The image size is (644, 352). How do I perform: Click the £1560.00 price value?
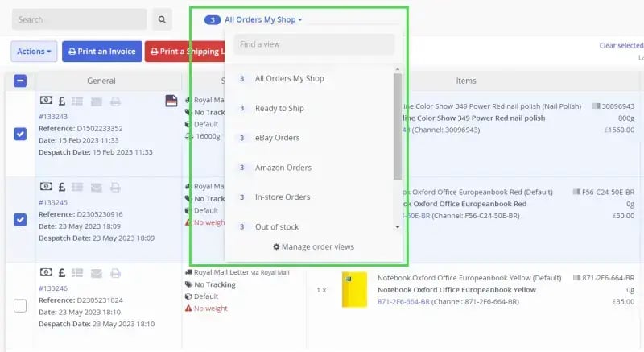(619, 130)
